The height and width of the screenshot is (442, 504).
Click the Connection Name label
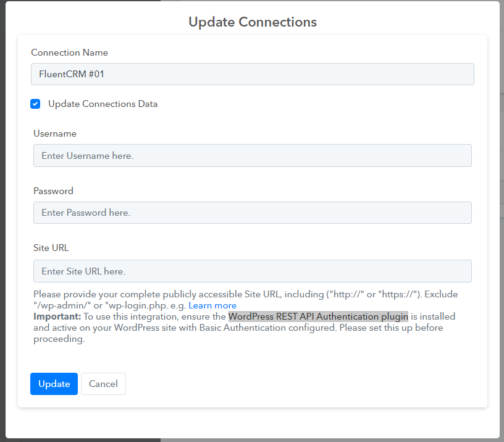coord(69,53)
